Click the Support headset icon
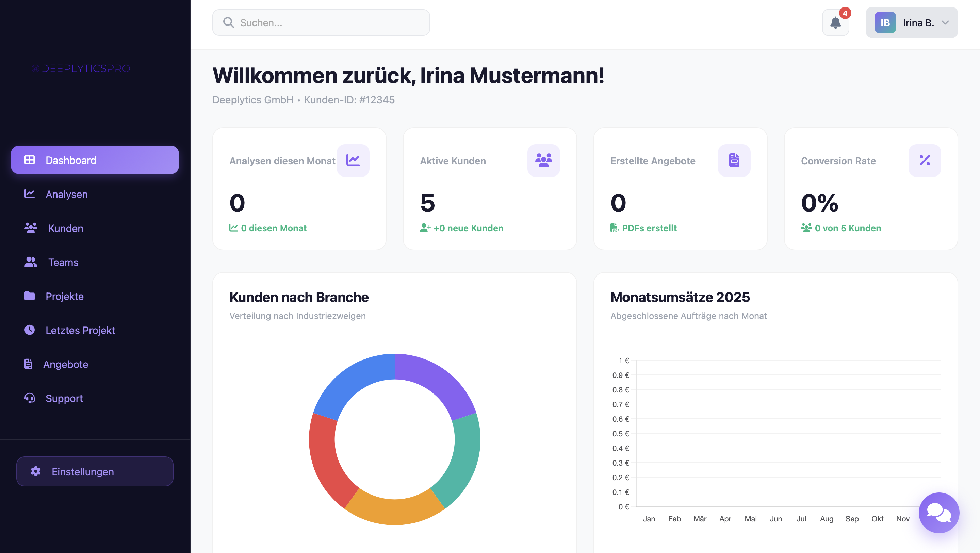The height and width of the screenshot is (553, 980). [x=30, y=398]
